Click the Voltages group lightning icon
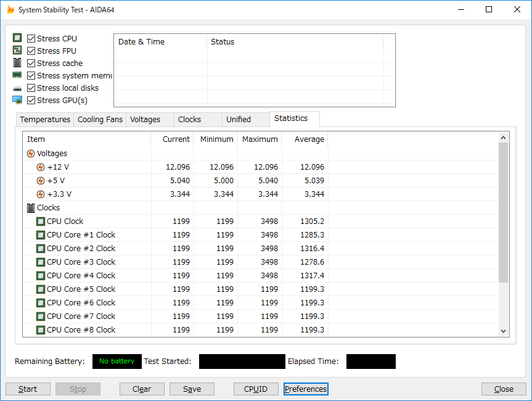 pos(31,154)
